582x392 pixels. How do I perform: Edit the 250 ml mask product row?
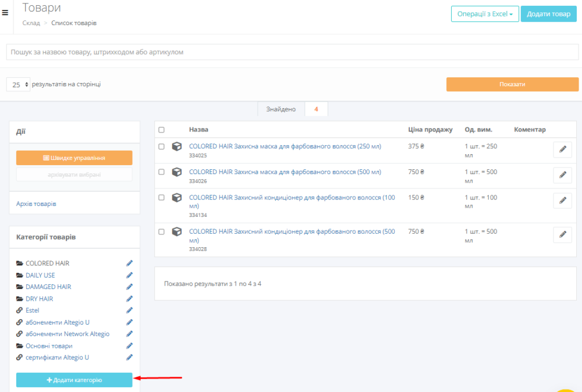point(562,149)
